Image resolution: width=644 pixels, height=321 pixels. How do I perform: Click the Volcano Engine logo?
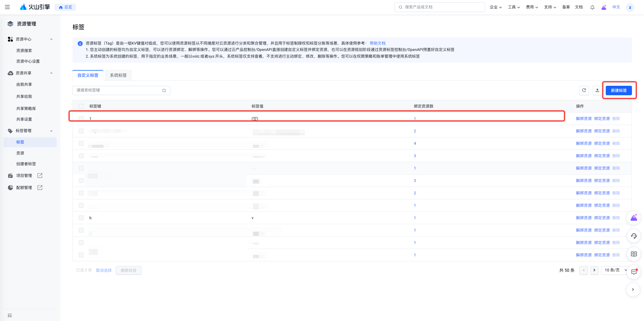(35, 7)
